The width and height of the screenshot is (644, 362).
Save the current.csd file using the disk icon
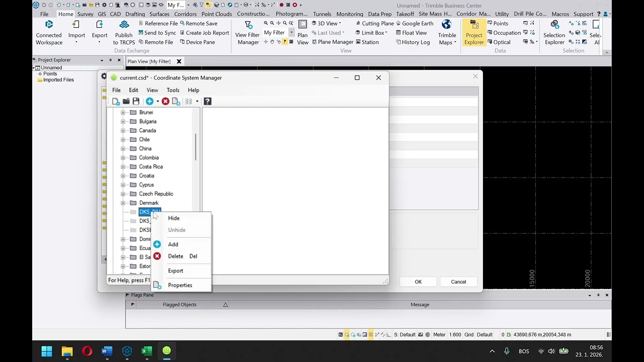[x=136, y=102]
